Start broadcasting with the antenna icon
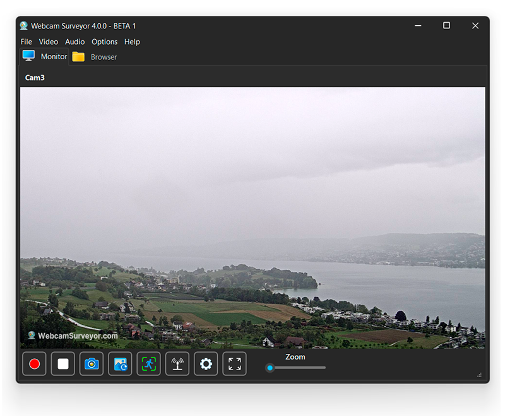 (x=177, y=364)
